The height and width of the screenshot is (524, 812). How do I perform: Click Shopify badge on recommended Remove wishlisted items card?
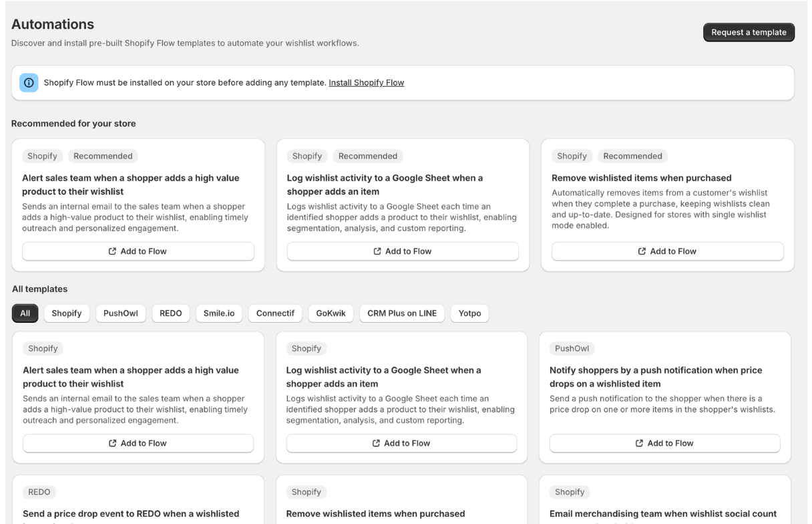tap(572, 156)
